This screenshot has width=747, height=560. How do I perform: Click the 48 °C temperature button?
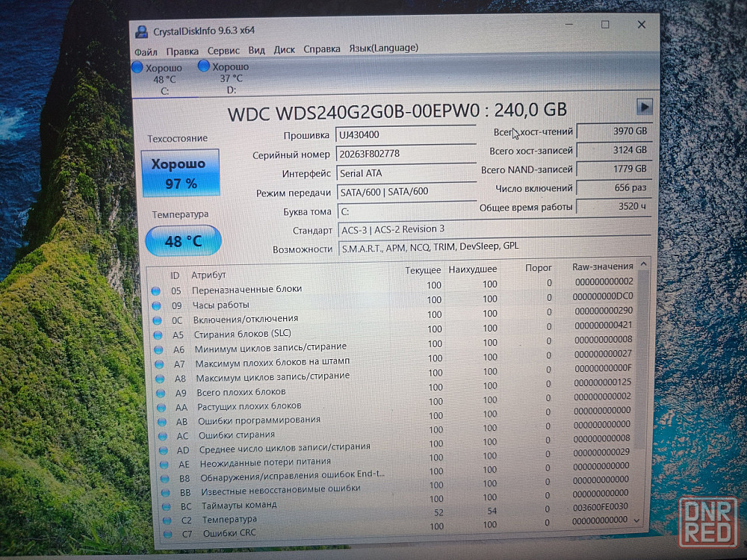(x=184, y=240)
